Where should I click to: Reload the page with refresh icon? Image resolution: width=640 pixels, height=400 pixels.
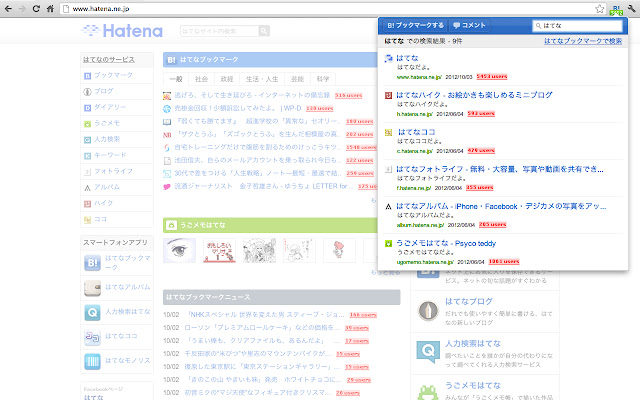point(36,9)
